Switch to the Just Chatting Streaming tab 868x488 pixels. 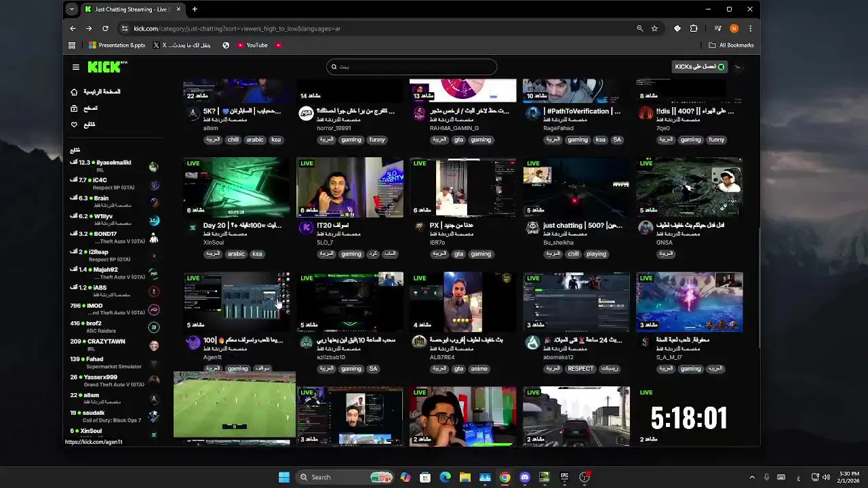[x=132, y=9]
